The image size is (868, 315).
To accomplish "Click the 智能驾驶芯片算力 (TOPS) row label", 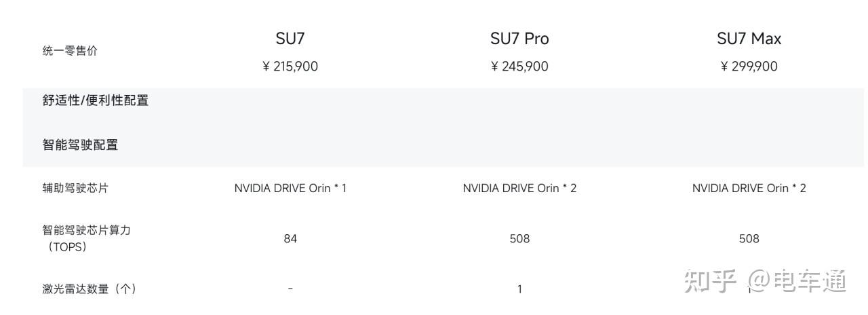I will (x=86, y=238).
